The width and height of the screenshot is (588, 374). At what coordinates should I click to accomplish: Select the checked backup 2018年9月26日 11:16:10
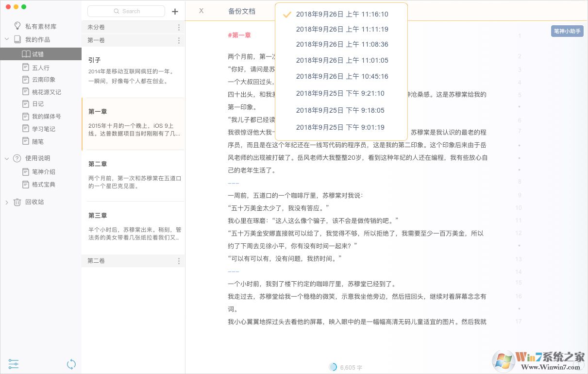coord(342,14)
